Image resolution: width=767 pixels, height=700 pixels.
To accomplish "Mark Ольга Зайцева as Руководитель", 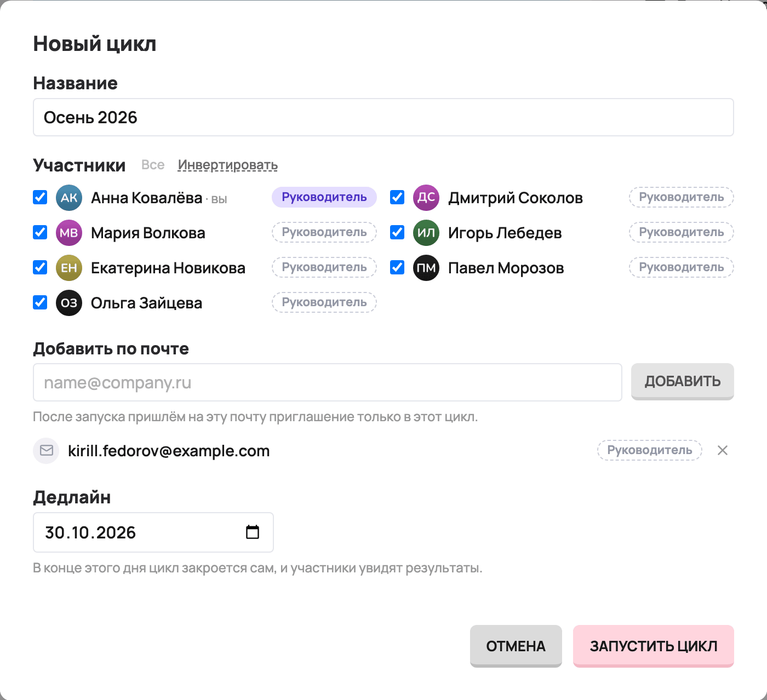I will 324,302.
